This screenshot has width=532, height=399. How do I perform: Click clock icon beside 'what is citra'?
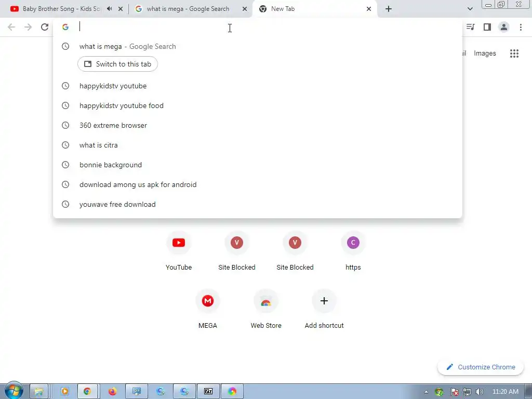(x=65, y=145)
